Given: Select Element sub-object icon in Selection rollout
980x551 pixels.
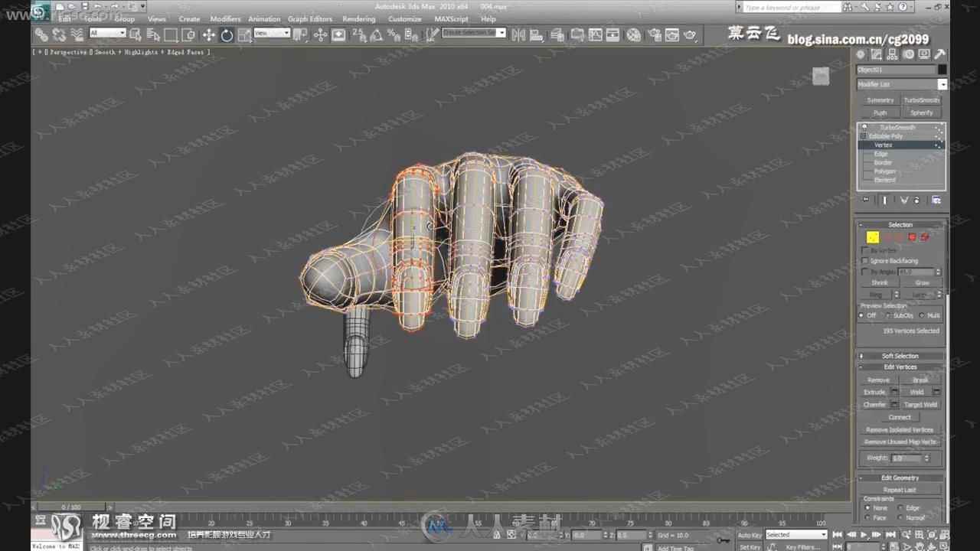Looking at the screenshot, I should pos(925,237).
